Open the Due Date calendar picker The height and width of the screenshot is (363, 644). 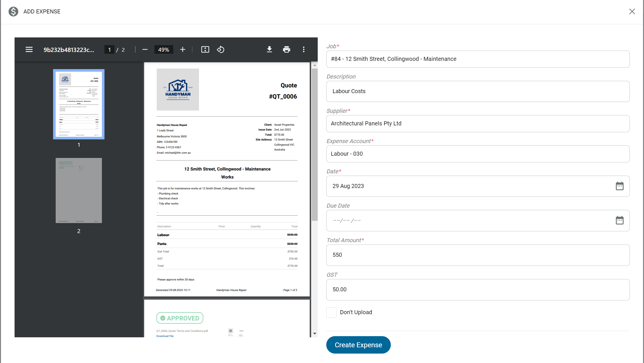click(619, 220)
